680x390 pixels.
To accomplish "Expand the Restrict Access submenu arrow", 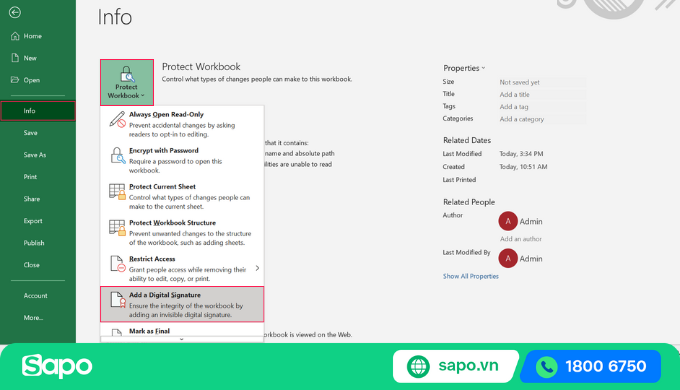I will point(257,268).
